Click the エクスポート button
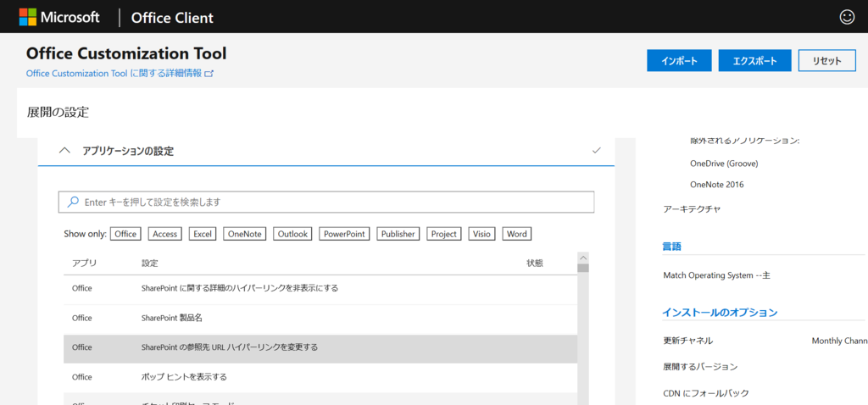The width and height of the screenshot is (868, 405). tap(754, 61)
